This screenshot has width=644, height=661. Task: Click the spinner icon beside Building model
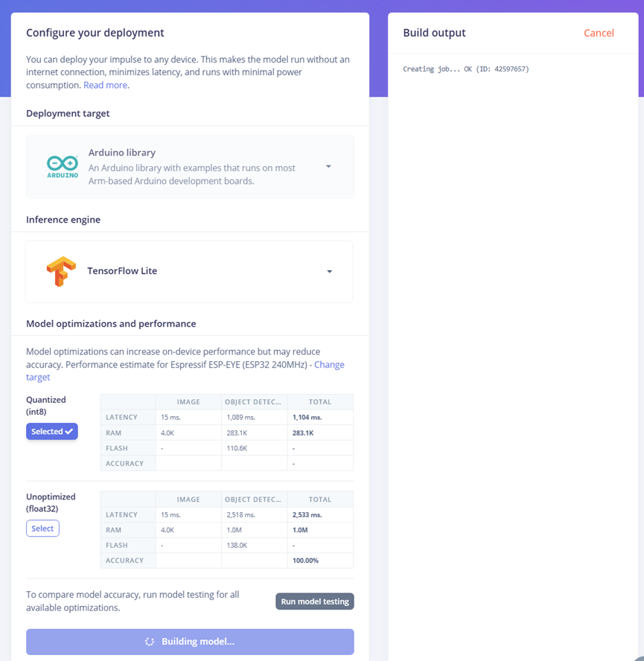coord(150,642)
